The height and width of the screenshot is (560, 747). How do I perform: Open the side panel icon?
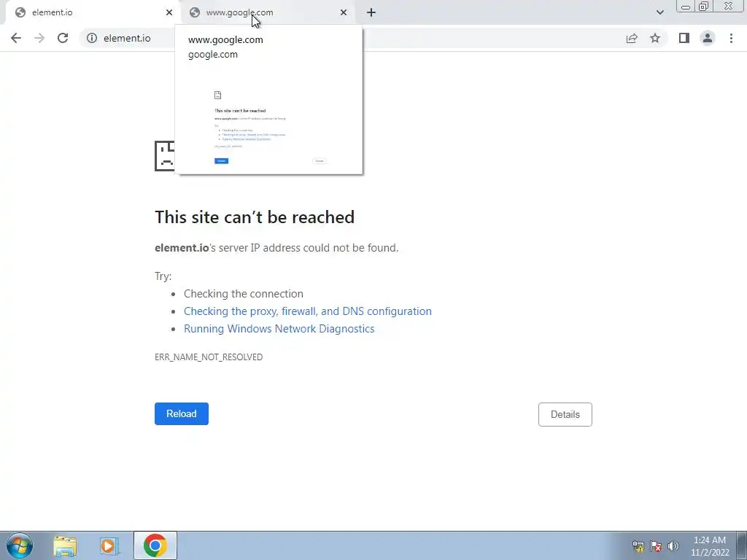[684, 38]
